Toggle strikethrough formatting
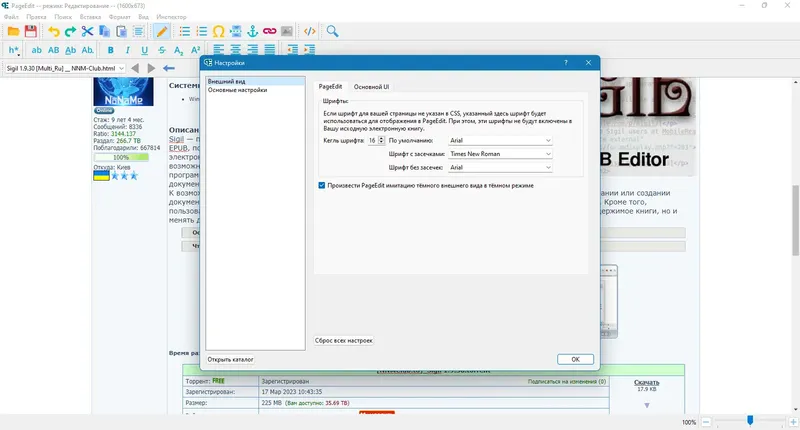Image resolution: width=800 pixels, height=430 pixels. (x=162, y=50)
